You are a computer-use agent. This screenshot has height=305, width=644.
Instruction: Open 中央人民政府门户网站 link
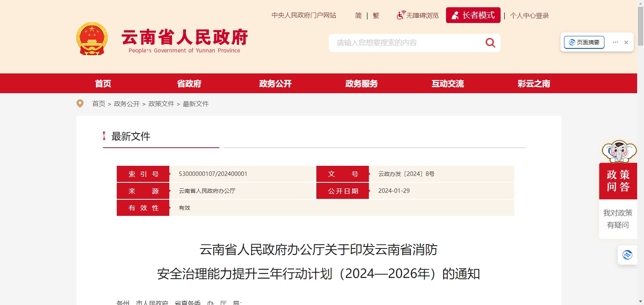click(x=304, y=15)
